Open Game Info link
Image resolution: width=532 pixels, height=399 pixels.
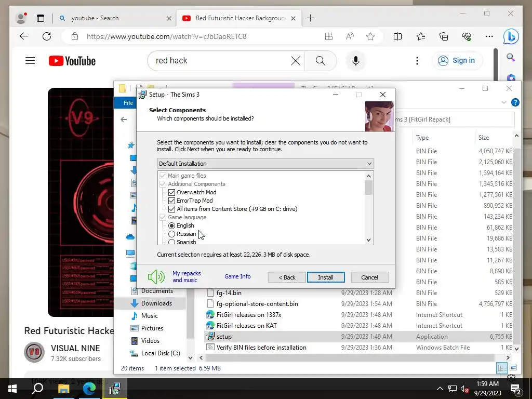237,276
